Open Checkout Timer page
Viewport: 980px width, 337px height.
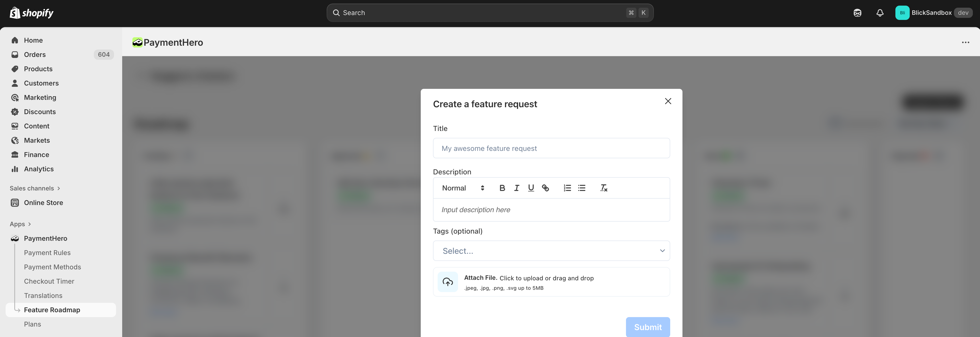(x=49, y=282)
